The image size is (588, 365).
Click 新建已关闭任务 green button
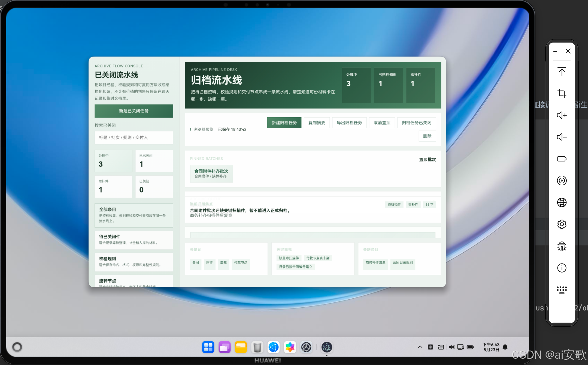coord(134,111)
